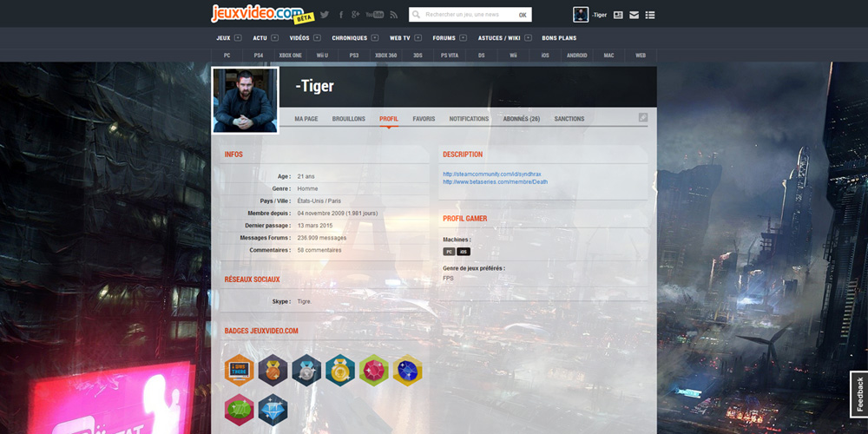Expand the WEB TV menu dropdown arrow

(418, 38)
